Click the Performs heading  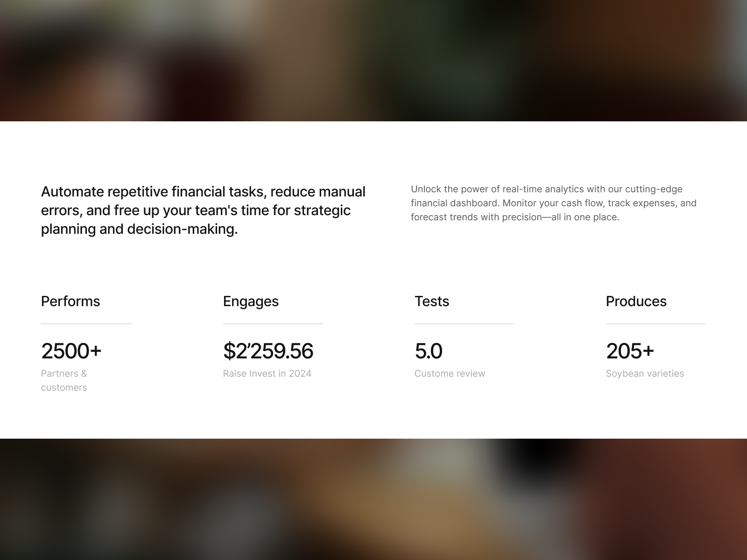(70, 301)
